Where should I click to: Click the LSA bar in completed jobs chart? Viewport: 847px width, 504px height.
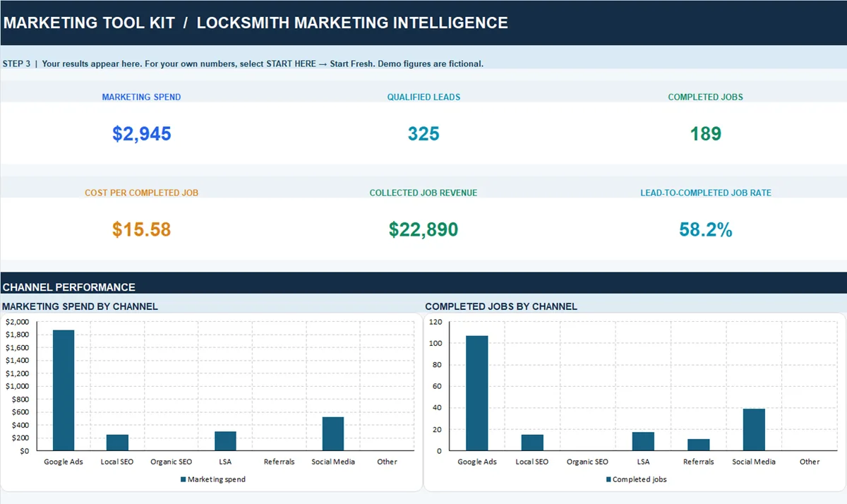(x=643, y=441)
